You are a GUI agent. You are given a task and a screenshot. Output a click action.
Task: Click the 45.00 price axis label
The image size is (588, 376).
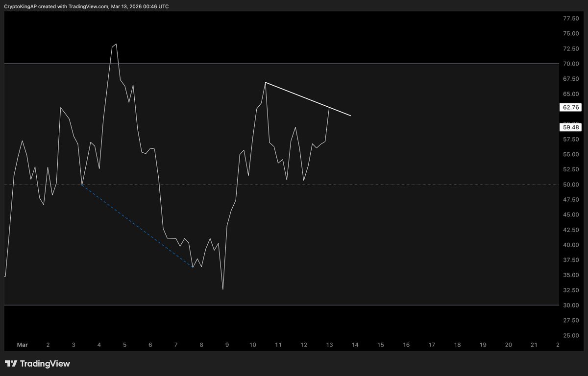pos(571,214)
